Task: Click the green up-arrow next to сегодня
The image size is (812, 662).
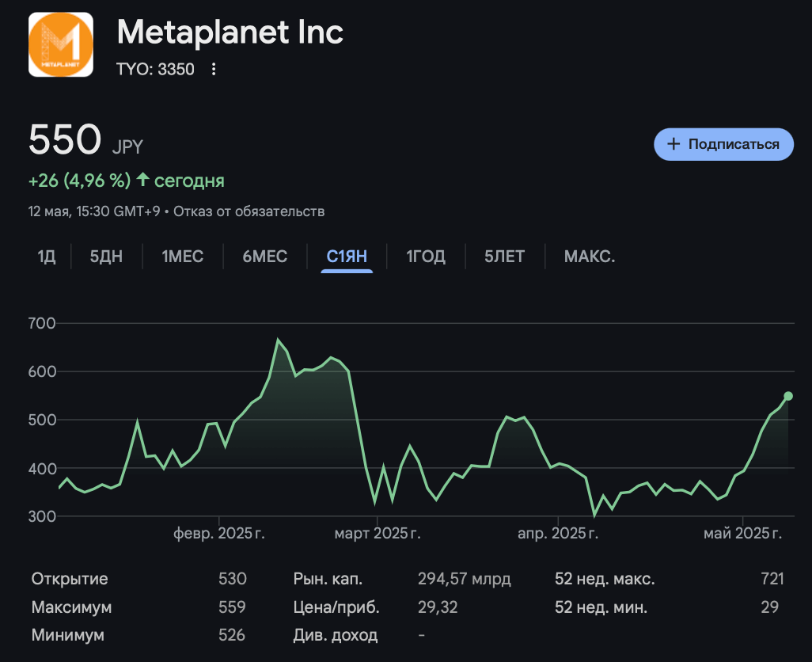Action: [143, 180]
